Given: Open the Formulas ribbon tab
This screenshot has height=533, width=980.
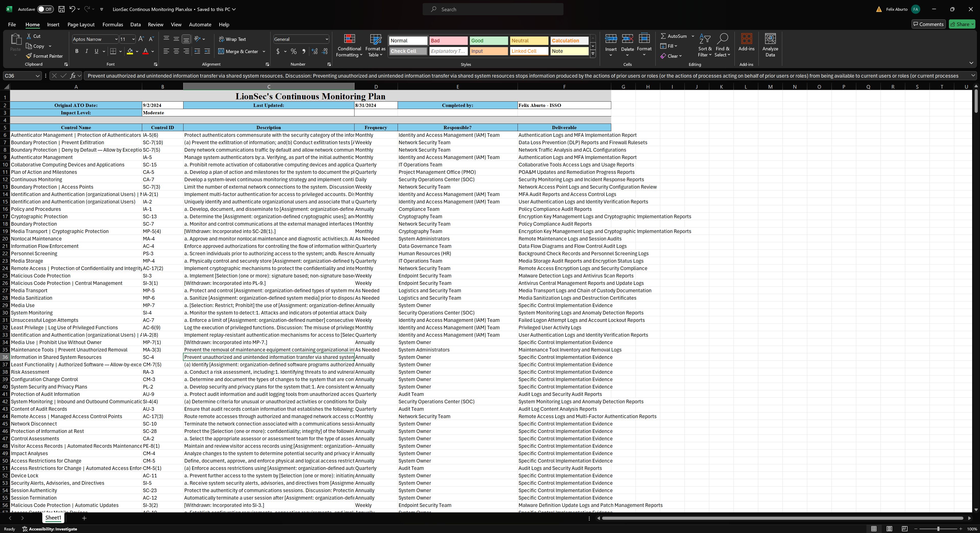Looking at the screenshot, I should click(113, 24).
